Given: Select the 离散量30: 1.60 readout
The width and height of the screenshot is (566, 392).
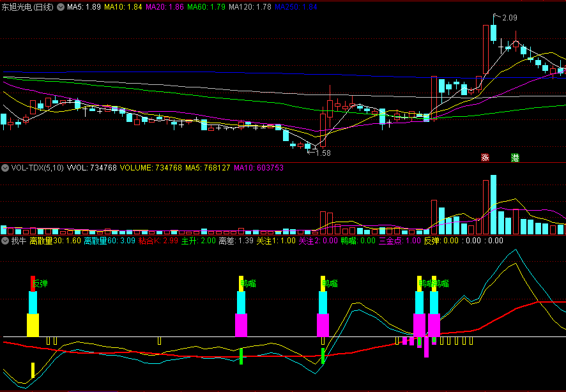Looking at the screenshot, I should pos(55,241).
